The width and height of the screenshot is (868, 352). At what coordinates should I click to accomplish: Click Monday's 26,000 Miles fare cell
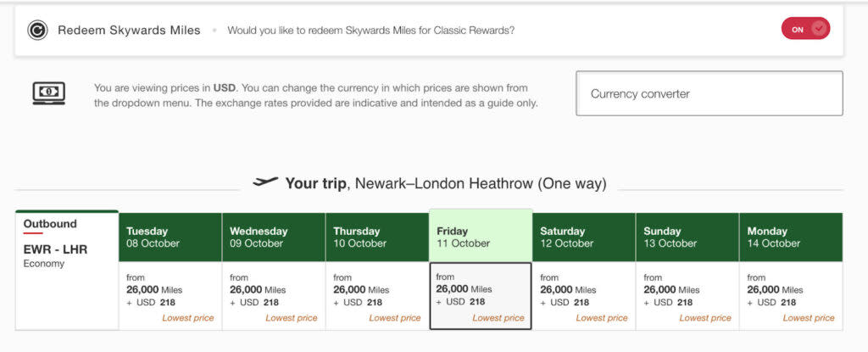click(x=791, y=296)
